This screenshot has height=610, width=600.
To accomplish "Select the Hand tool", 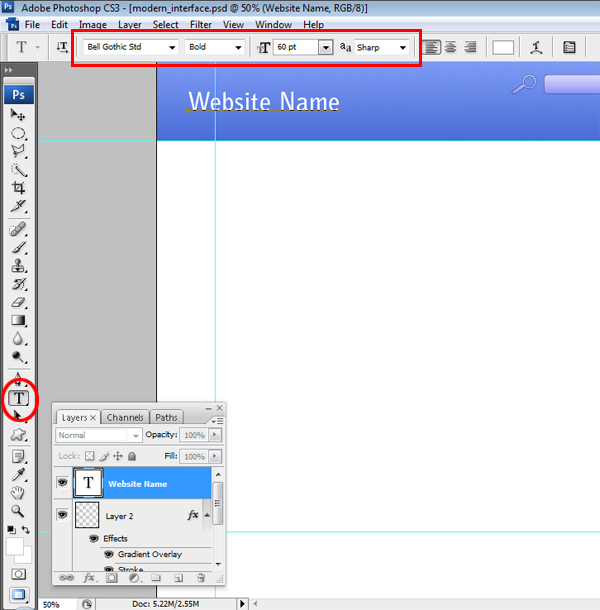I will coord(18,493).
